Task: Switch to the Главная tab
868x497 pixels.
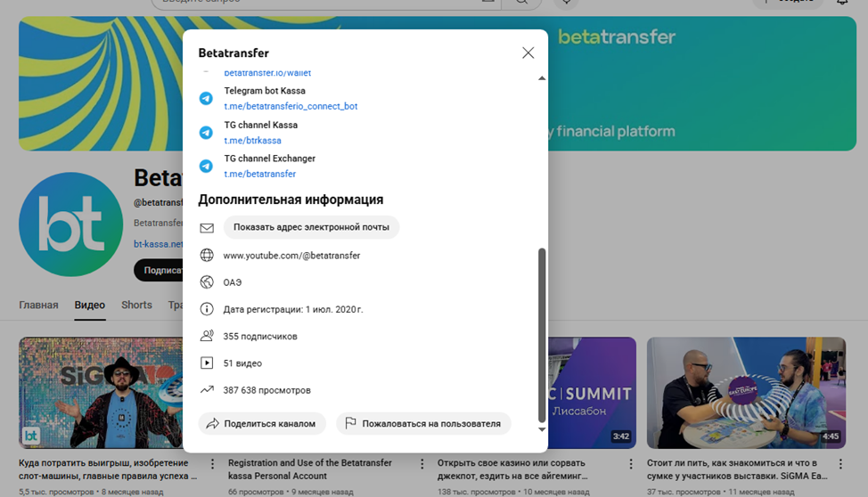Action: (x=38, y=305)
